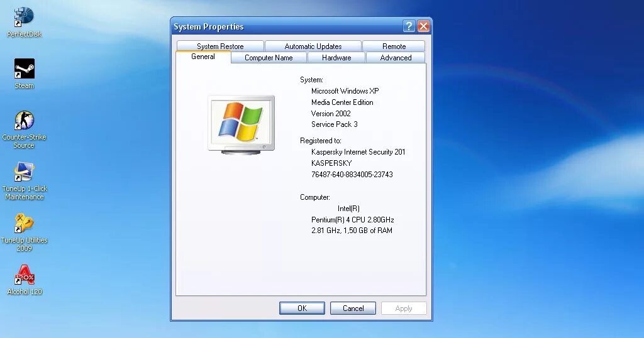This screenshot has height=338, width=644.
Task: Click 'Pentium(R) 4 CPU 2.80GHz' text
Action: click(x=352, y=220)
